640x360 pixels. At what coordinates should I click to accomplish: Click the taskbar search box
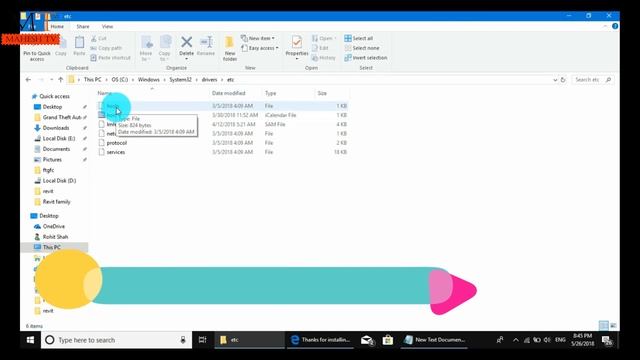coord(116,340)
